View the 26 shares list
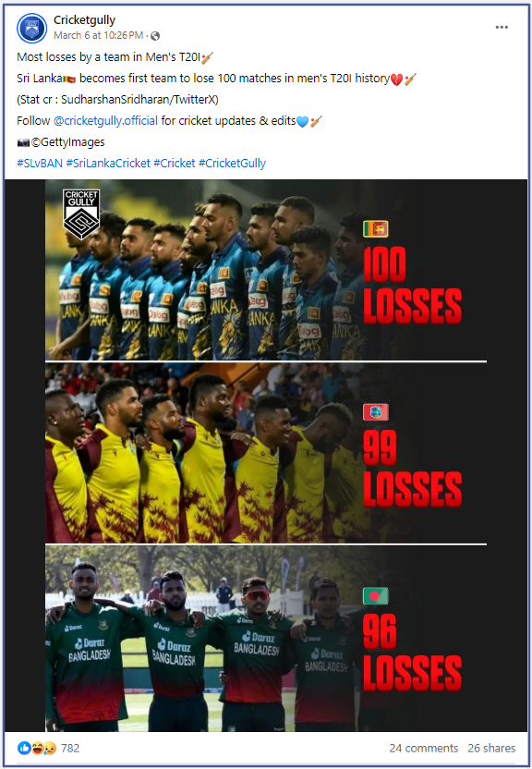This screenshot has height=769, width=532. coord(491,748)
